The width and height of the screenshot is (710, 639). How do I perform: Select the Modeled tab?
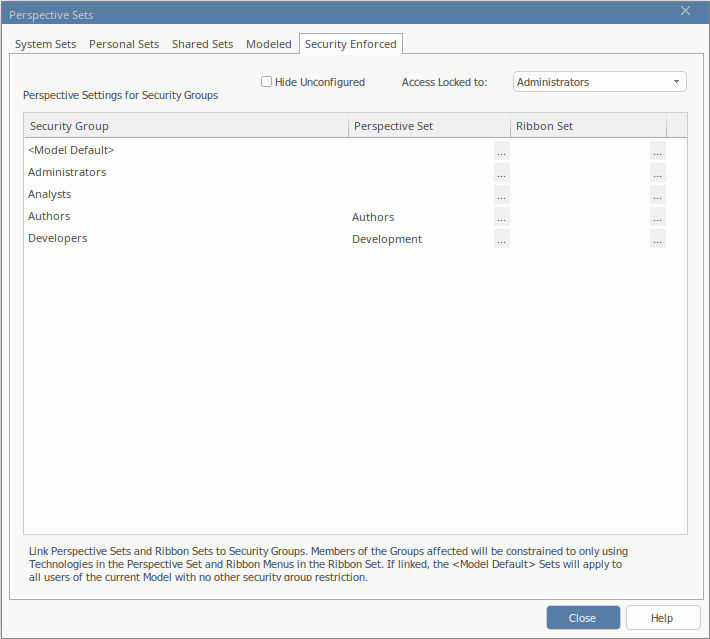[269, 44]
